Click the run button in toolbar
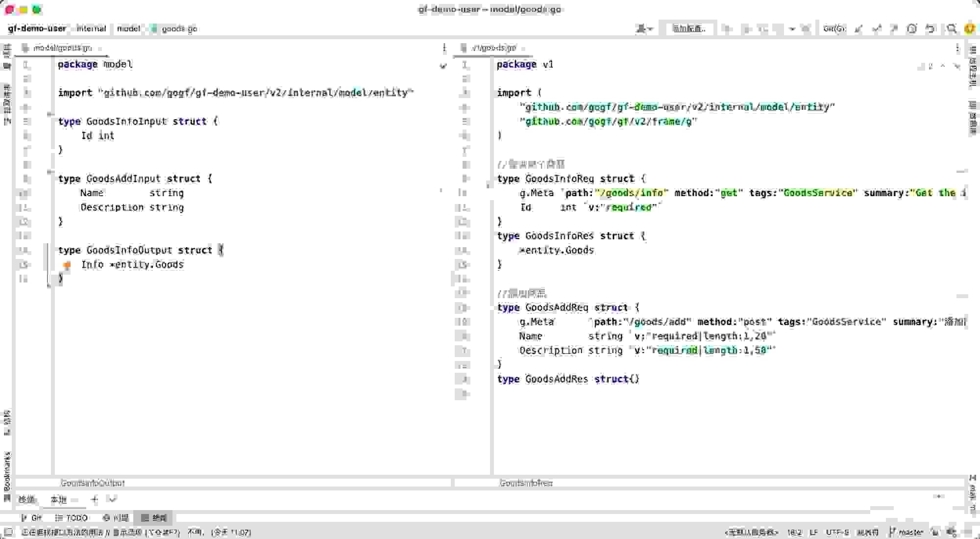The width and height of the screenshot is (980, 539). [728, 29]
